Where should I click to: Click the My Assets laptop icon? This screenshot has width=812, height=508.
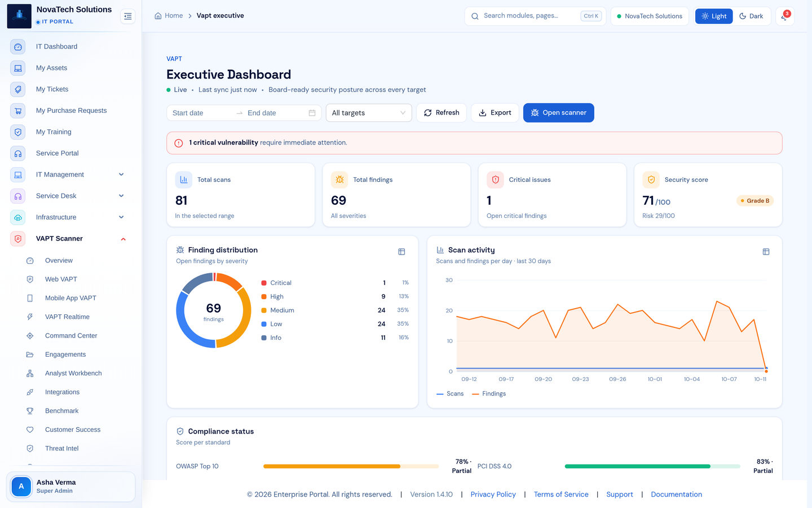click(18, 68)
